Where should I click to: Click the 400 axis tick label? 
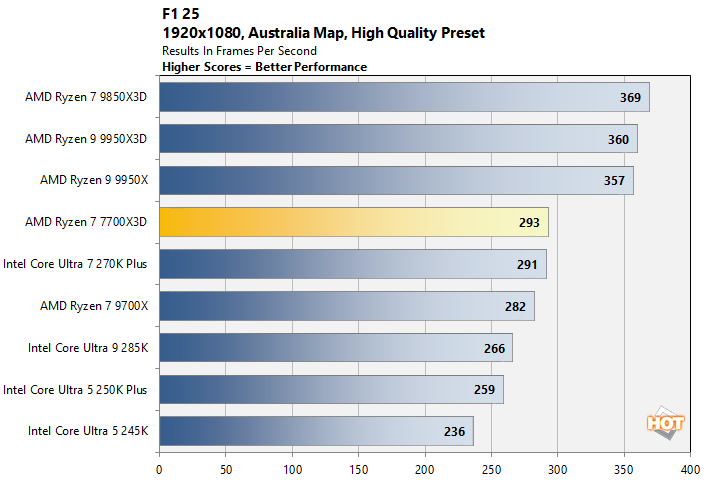point(690,470)
